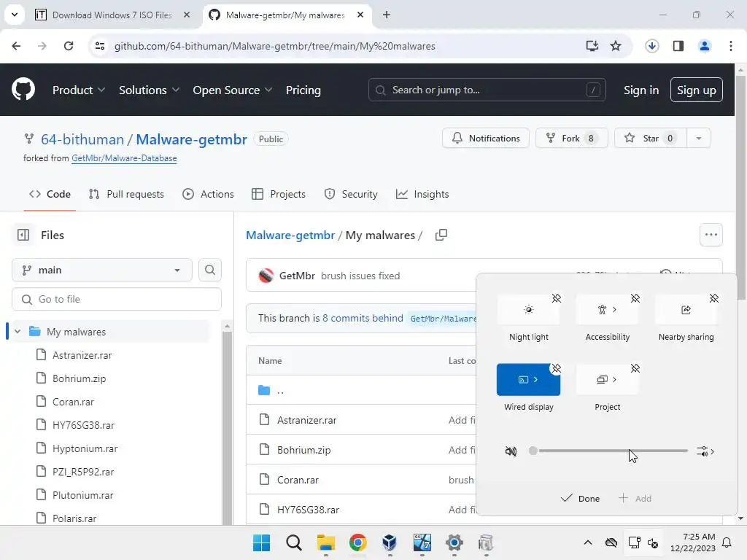Toggle Wired display tile
The image size is (747, 560).
coord(528,379)
